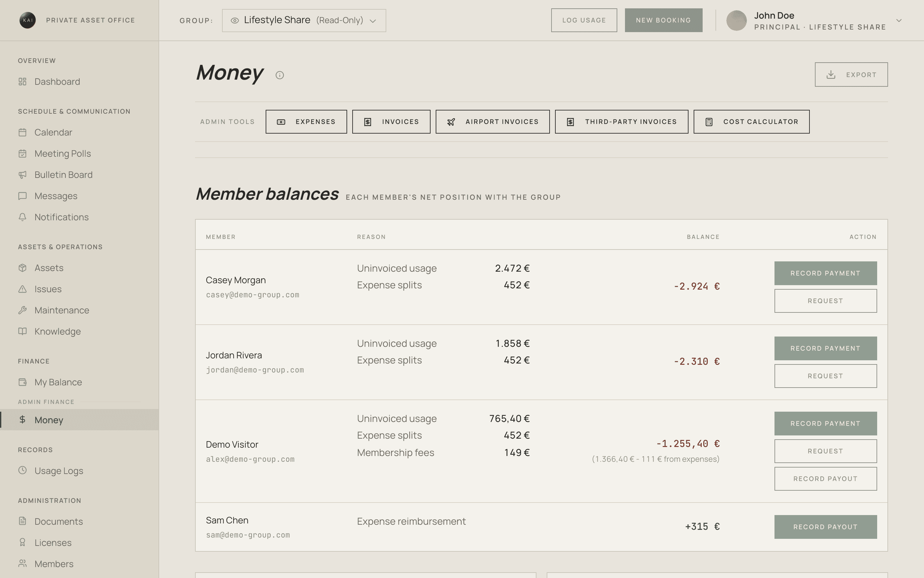924x578 pixels.
Task: Send a request to Demo Visitor
Action: (826, 451)
